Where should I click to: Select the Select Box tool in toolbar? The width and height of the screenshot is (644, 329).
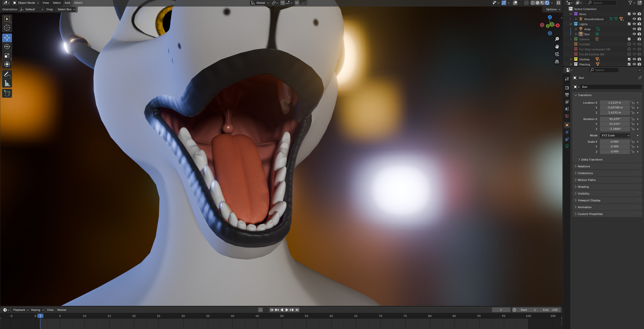coord(7,19)
